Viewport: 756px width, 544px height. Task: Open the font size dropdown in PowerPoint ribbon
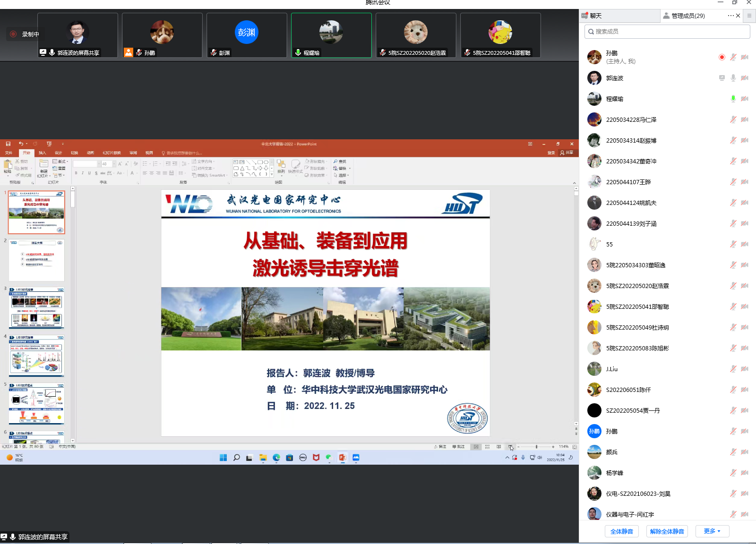click(x=114, y=164)
